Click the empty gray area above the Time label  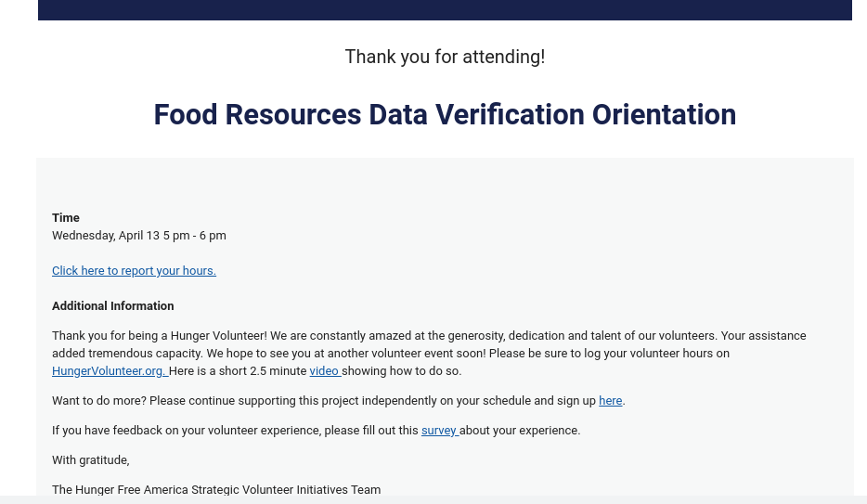click(446, 184)
